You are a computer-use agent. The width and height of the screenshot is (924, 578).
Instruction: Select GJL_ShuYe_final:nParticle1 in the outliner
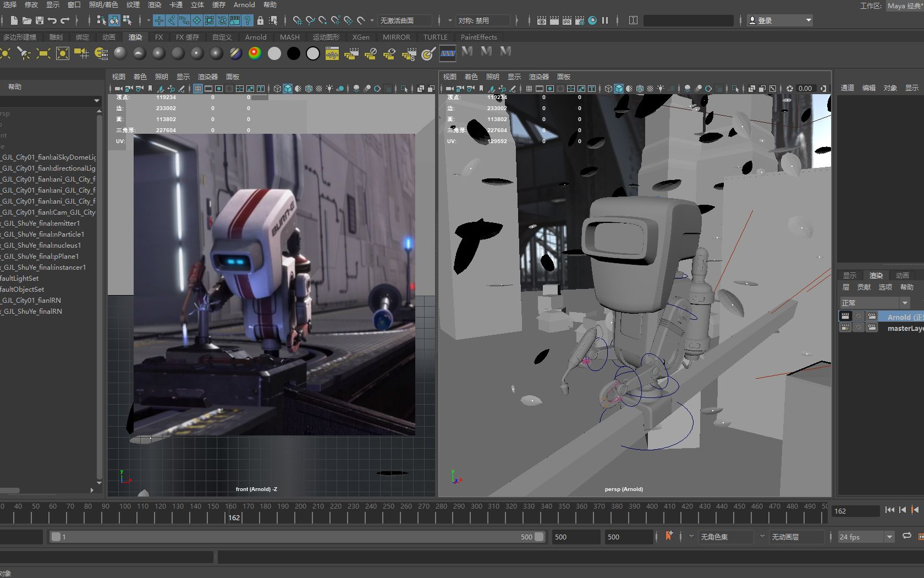pos(43,234)
